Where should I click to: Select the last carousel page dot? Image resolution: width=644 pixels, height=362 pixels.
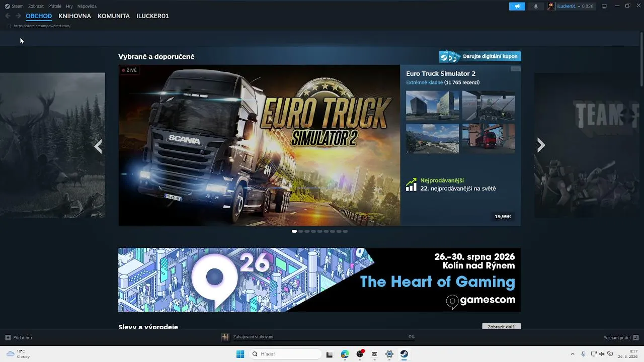pos(345,231)
